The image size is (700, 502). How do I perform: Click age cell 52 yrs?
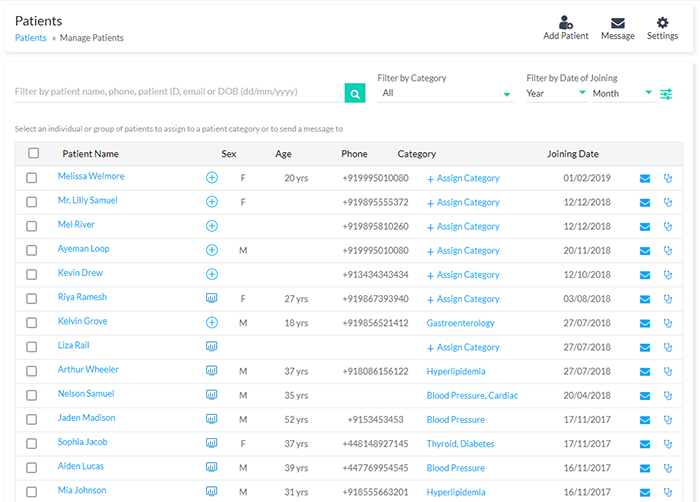pos(296,419)
